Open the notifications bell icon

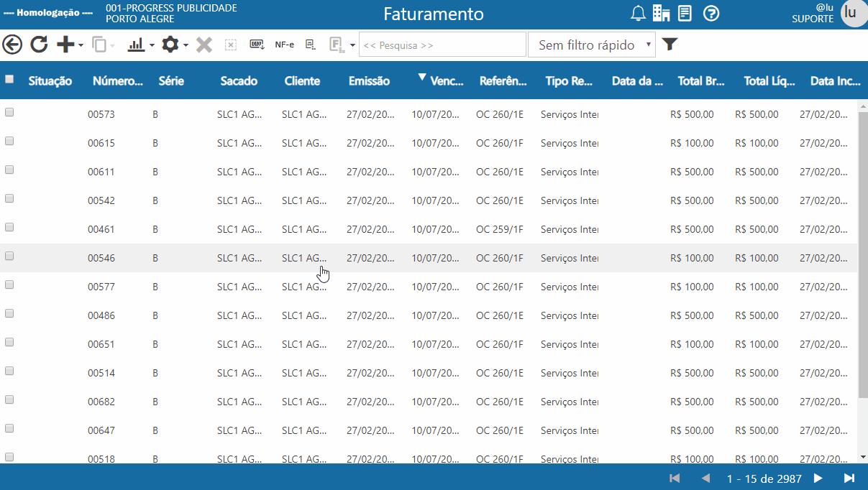click(x=638, y=13)
